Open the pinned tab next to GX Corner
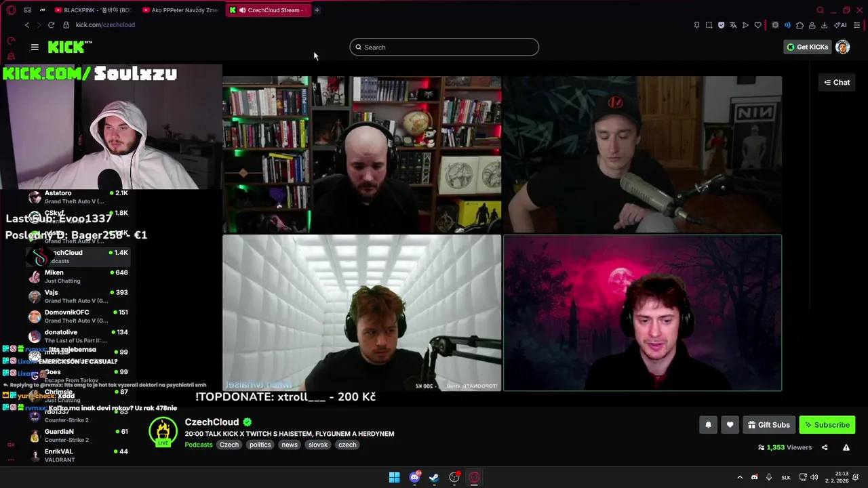868x488 pixels. [x=42, y=10]
